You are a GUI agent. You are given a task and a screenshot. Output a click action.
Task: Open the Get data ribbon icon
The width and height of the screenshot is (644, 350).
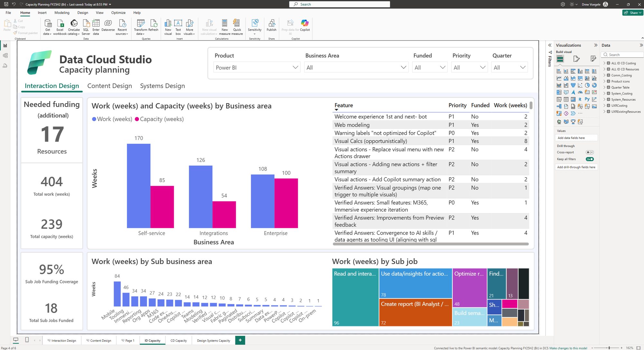click(x=48, y=27)
